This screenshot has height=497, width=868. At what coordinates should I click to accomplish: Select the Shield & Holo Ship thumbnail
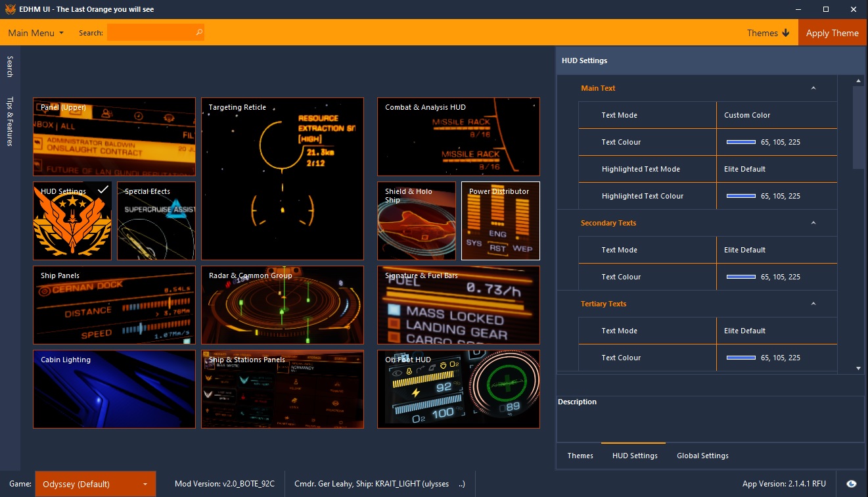point(417,221)
